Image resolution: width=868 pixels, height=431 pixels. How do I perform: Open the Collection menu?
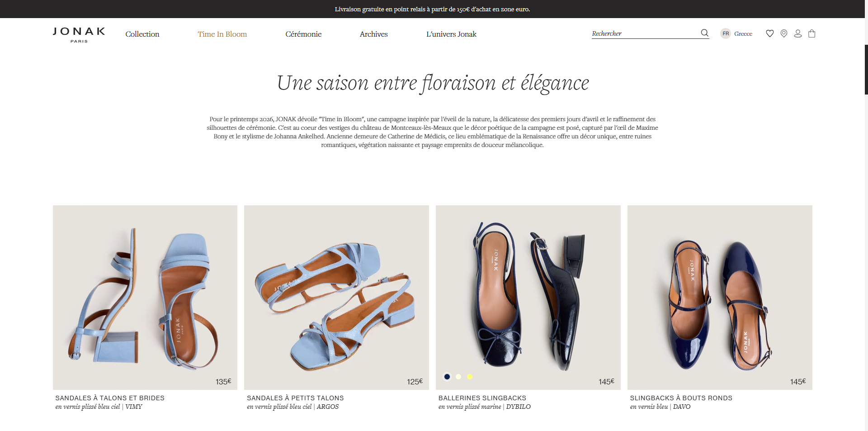[142, 34]
